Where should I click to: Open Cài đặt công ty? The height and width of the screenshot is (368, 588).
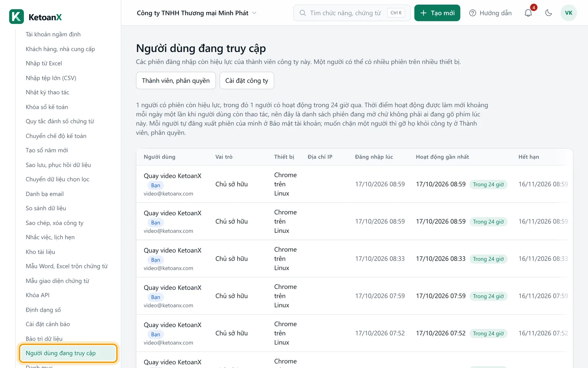tap(247, 81)
